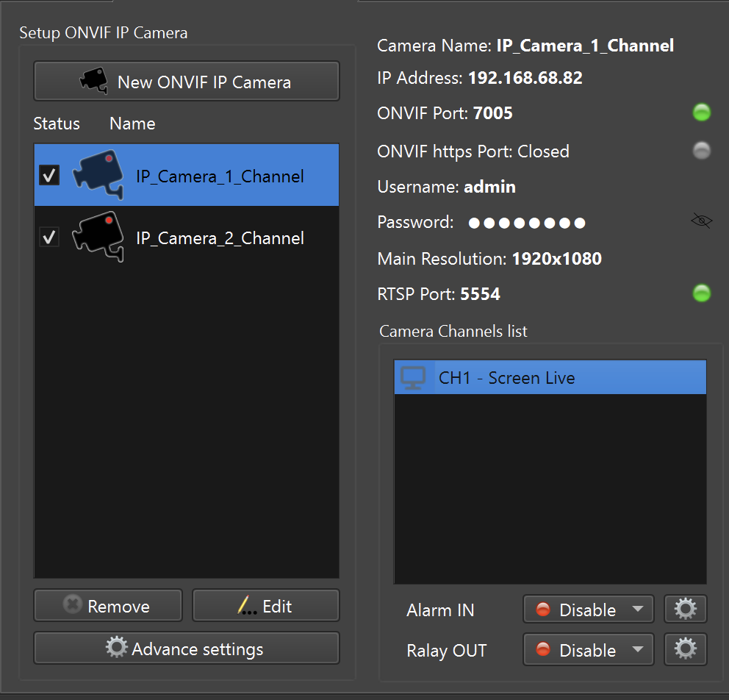Viewport: 729px width, 700px height.
Task: Open Advance settings
Action: 186,649
